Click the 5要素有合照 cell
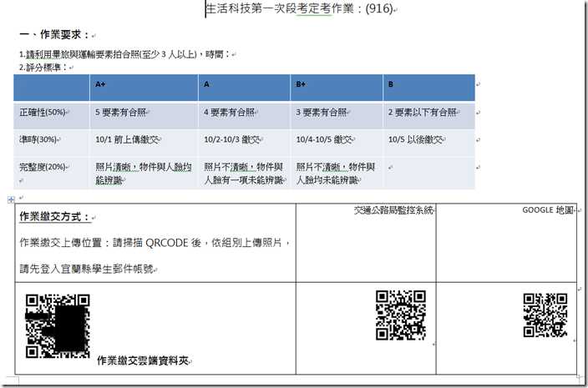 tap(144, 116)
